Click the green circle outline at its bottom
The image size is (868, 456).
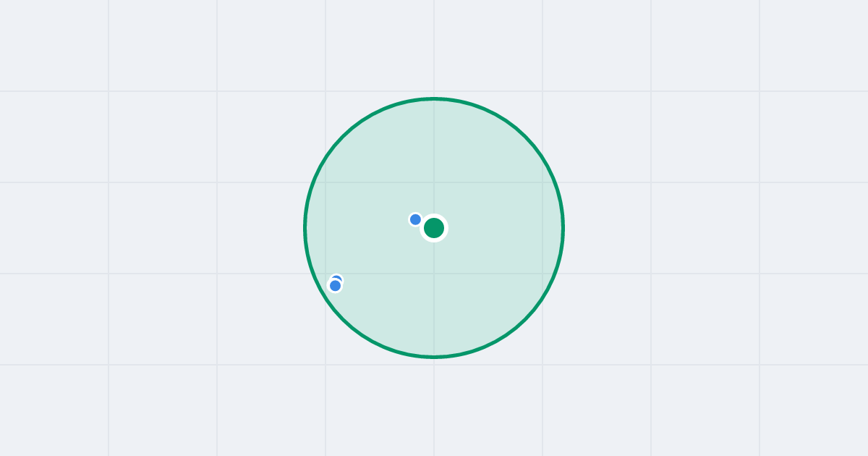click(x=434, y=357)
